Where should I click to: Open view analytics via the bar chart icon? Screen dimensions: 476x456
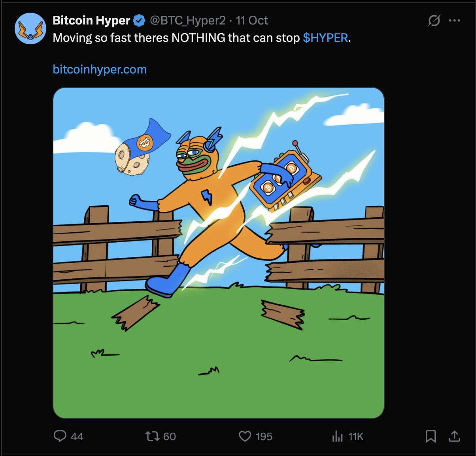click(x=337, y=437)
